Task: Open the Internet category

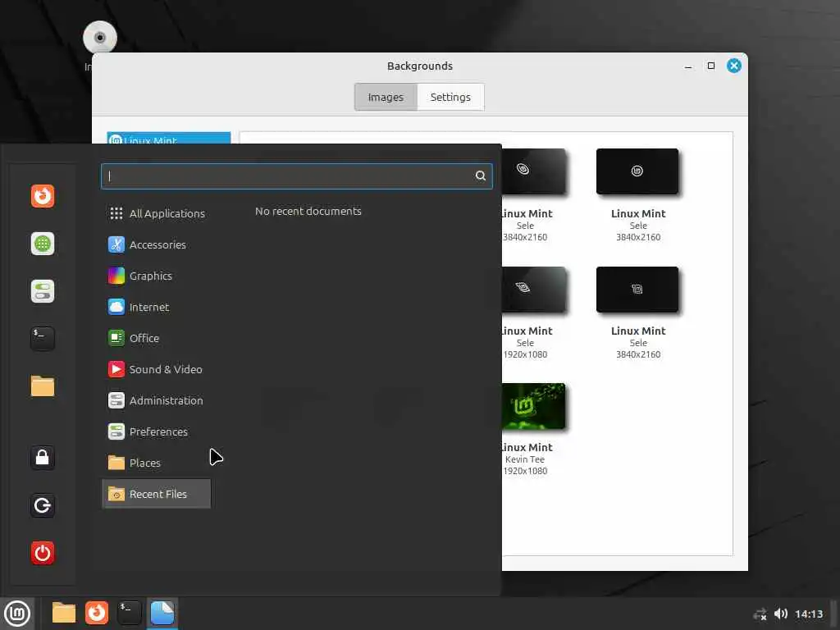Action: click(x=157, y=307)
